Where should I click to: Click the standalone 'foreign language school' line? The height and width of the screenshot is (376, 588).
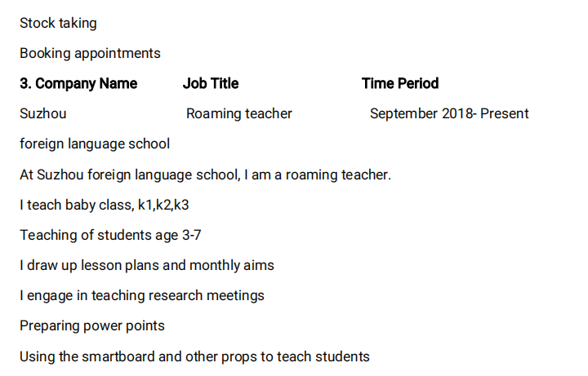[95, 144]
